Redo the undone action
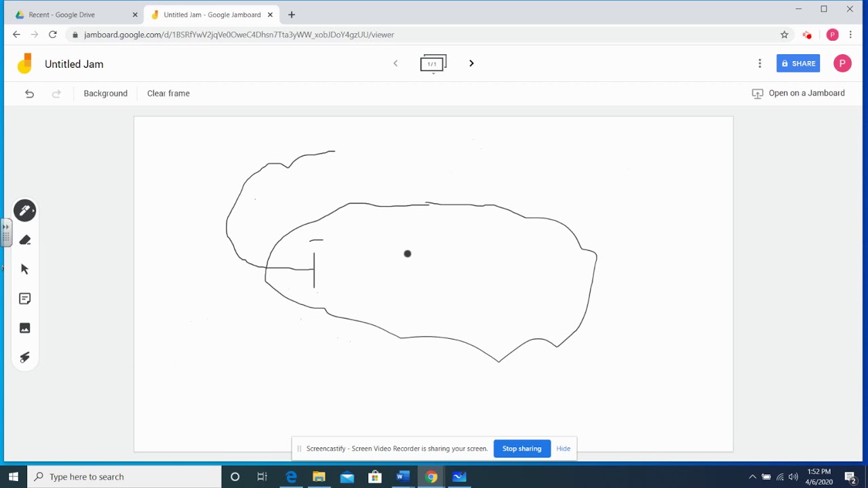The height and width of the screenshot is (488, 868). click(57, 94)
